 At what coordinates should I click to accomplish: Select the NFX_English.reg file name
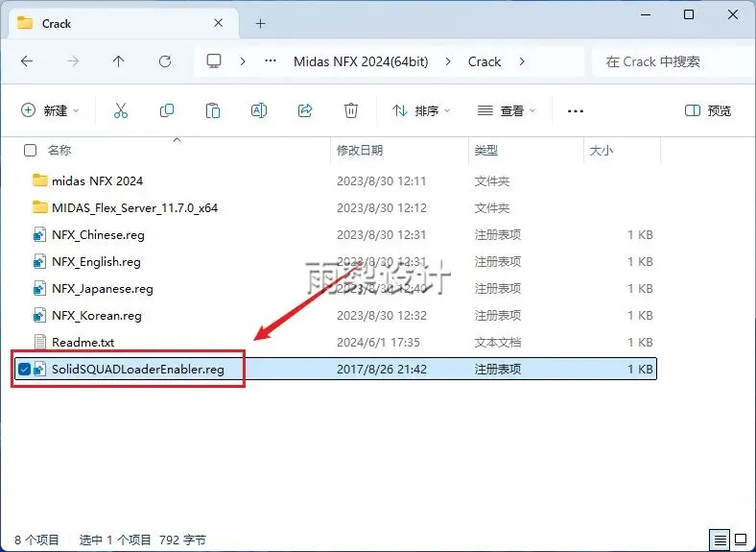click(x=97, y=262)
